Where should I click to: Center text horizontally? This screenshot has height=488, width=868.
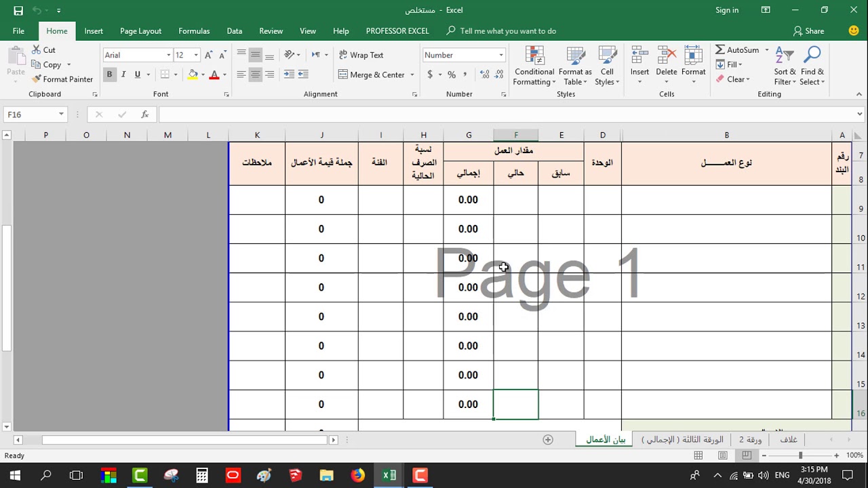click(x=256, y=75)
